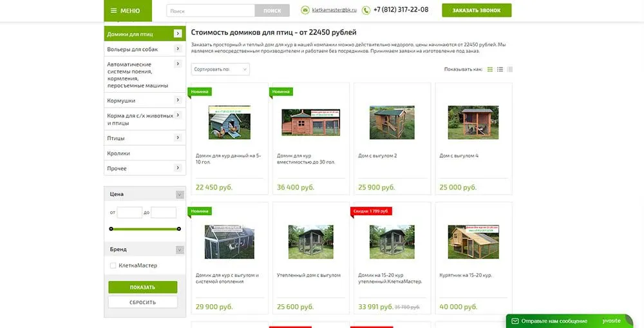Open the Кролики category

(x=118, y=153)
